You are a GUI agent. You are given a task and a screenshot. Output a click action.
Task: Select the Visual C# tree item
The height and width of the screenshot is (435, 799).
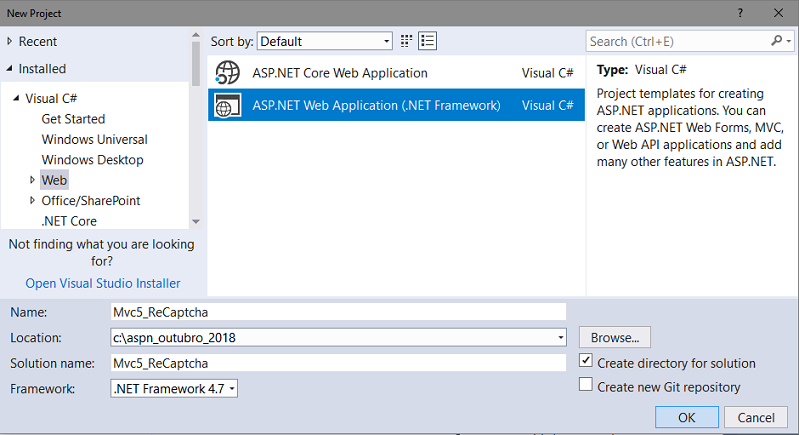(51, 98)
